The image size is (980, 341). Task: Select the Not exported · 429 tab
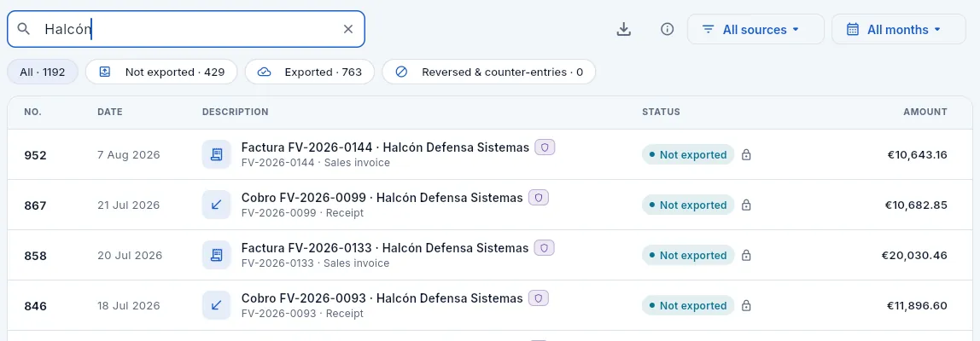click(x=161, y=72)
